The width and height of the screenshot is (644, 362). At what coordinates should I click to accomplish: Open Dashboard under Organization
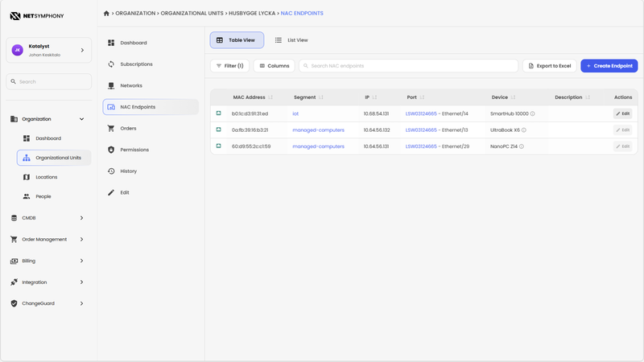[x=48, y=138]
